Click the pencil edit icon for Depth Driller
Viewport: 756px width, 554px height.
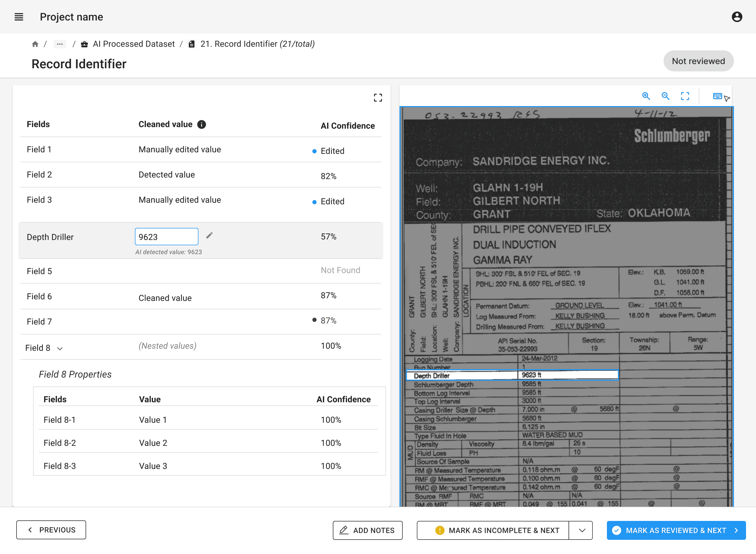tap(209, 236)
